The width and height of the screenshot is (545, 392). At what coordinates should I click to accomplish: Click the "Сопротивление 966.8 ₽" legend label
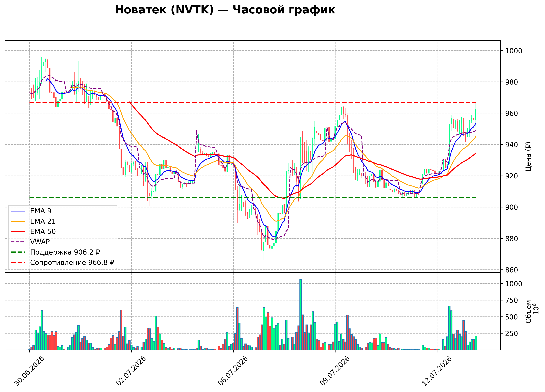[72, 262]
